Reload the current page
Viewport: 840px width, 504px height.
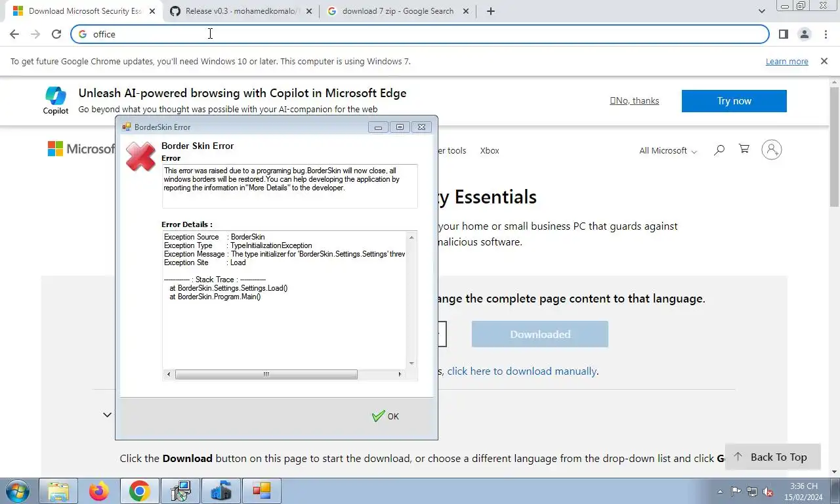point(56,34)
